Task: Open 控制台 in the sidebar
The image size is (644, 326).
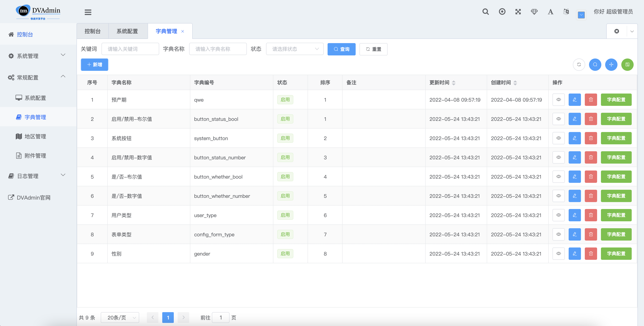Action: 38,34
